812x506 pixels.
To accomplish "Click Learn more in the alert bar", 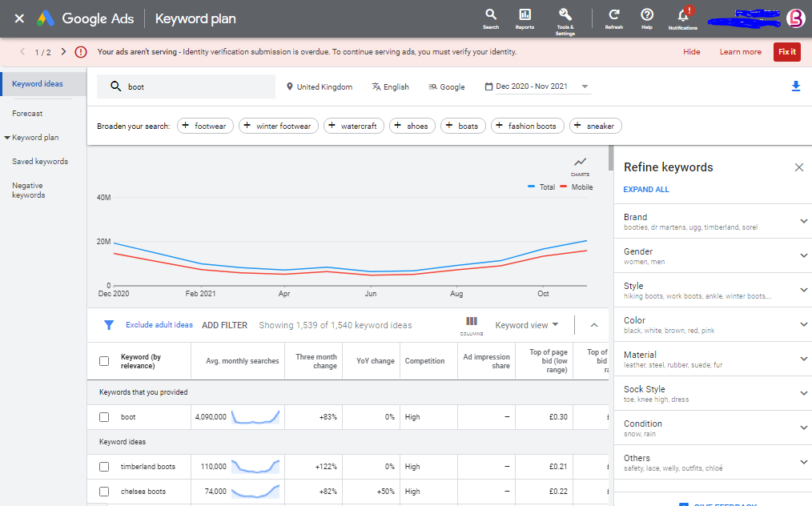I will pos(740,52).
